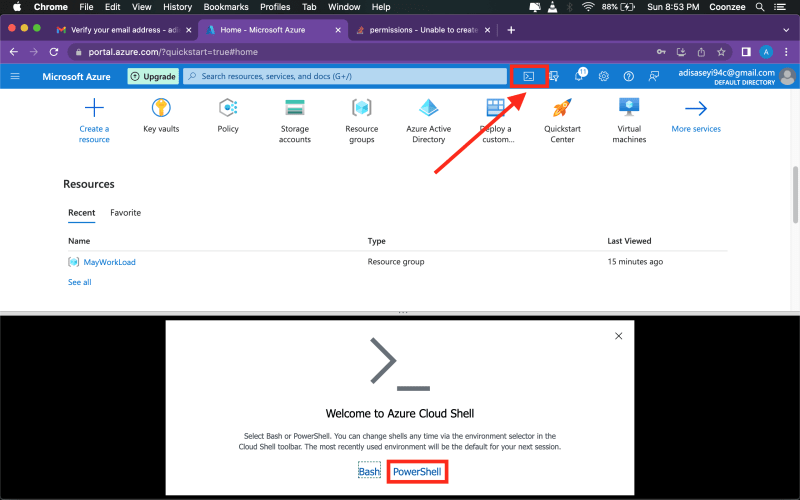
Task: Open the Help question mark icon
Action: click(629, 77)
